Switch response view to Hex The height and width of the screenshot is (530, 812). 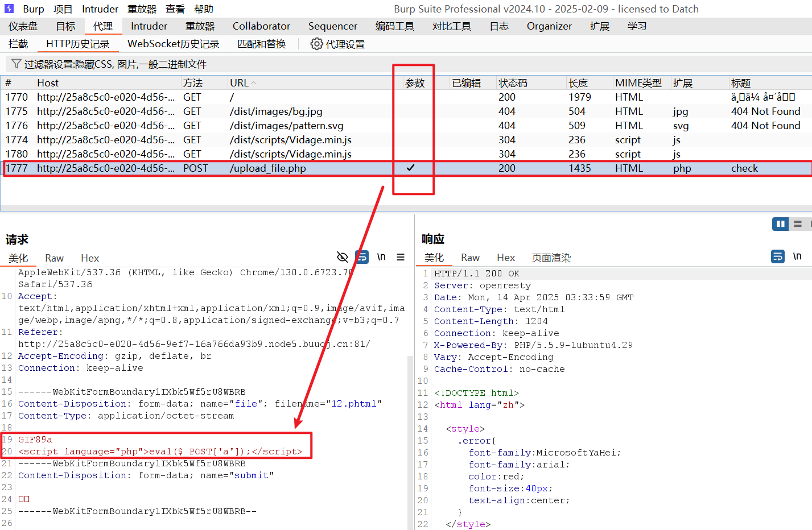pos(506,258)
